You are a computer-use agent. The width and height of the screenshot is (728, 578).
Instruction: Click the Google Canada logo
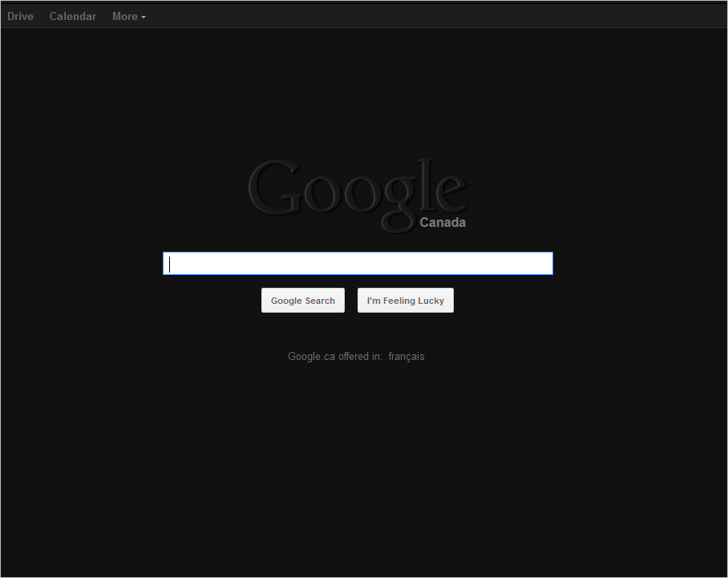point(358,195)
